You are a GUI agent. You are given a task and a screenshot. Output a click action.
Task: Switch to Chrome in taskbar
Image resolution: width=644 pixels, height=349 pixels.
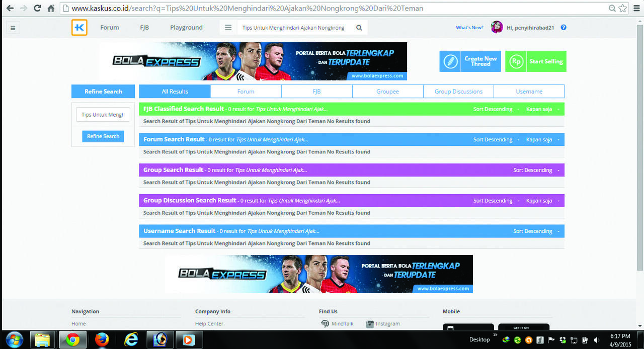72,340
